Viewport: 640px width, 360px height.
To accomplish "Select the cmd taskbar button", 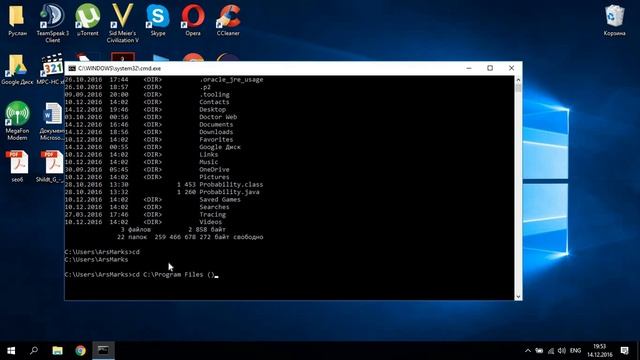I will pos(103,351).
